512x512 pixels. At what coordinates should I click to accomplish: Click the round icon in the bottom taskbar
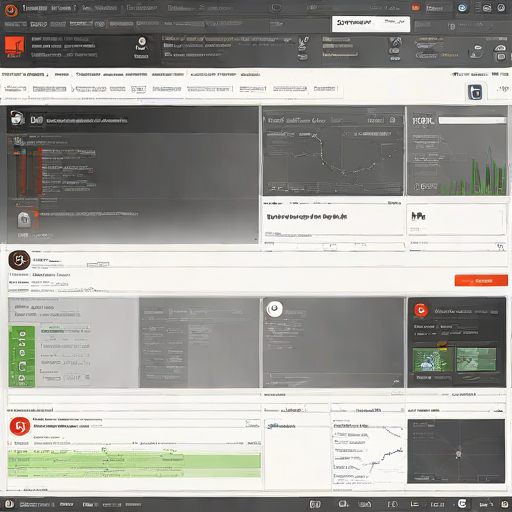click(x=462, y=504)
